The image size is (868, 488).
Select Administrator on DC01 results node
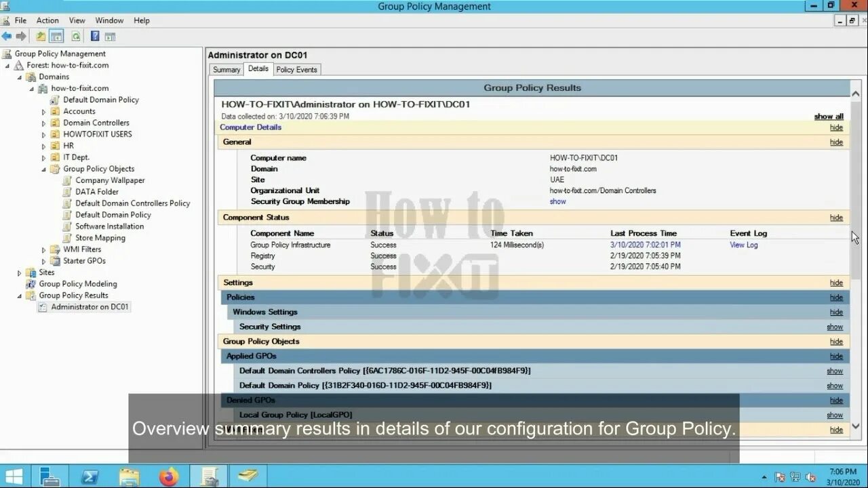click(90, 307)
